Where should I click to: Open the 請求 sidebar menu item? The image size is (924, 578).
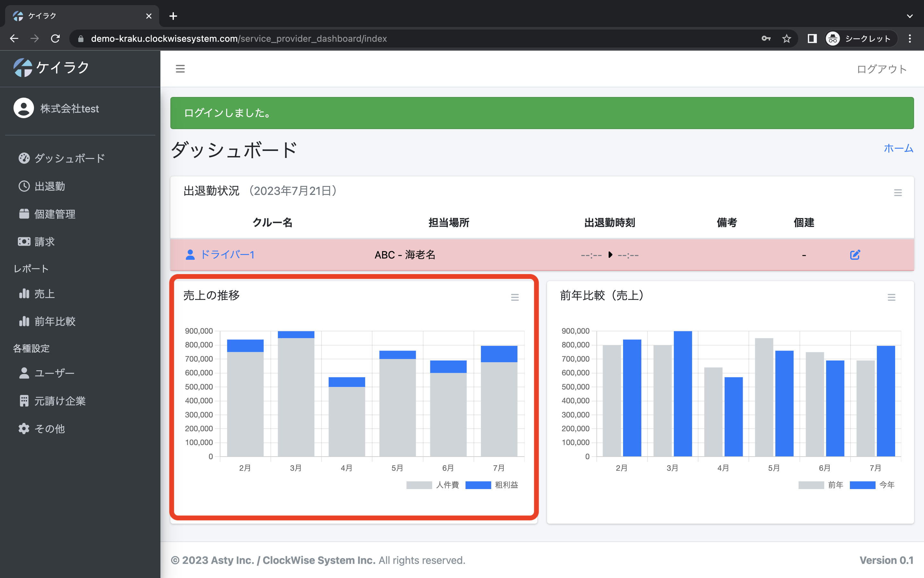coord(37,241)
